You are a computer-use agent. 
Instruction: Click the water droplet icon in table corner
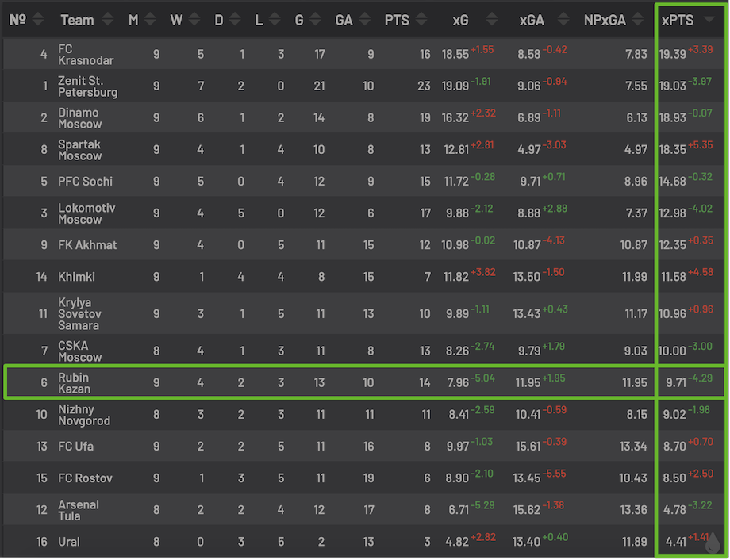713,543
